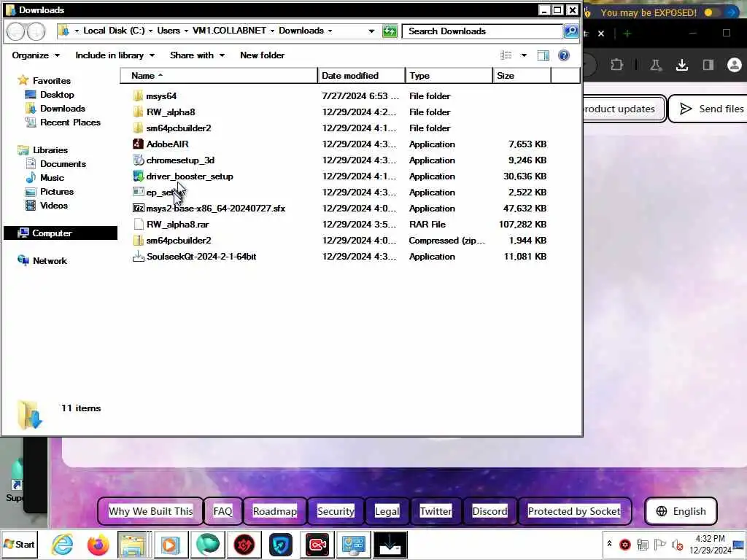The image size is (747, 560).
Task: Select the RW_alpha8 folder
Action: (164, 112)
